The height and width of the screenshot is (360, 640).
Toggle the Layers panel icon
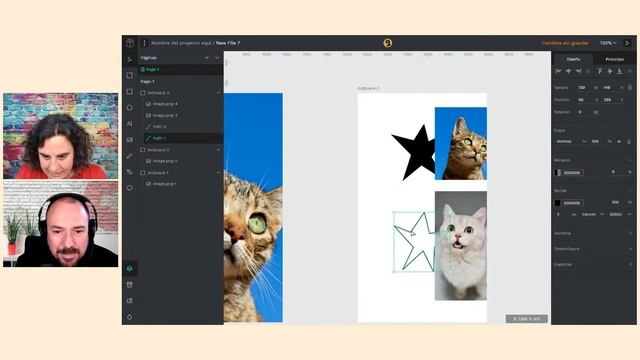(130, 269)
